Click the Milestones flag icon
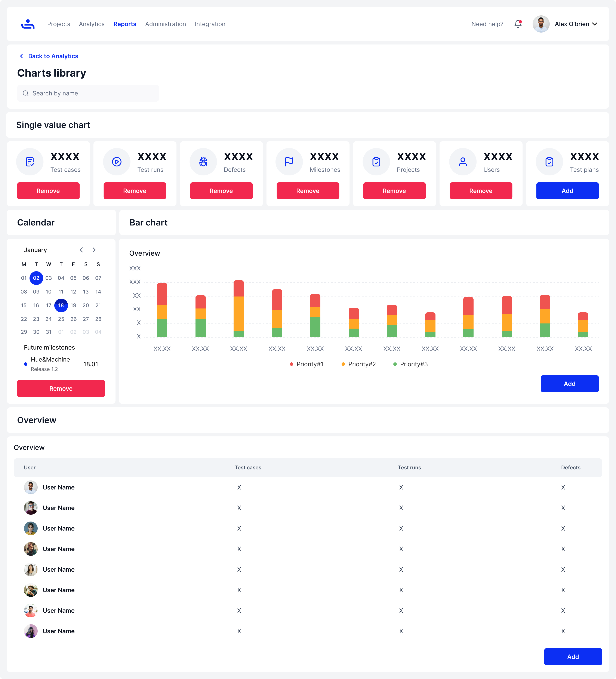Screen dimensions: 616x679 click(289, 162)
